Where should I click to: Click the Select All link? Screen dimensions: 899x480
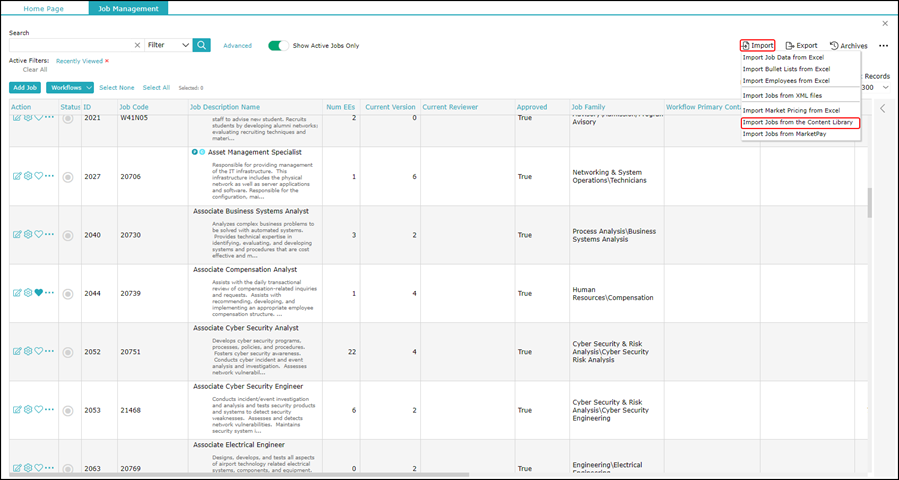click(x=156, y=88)
